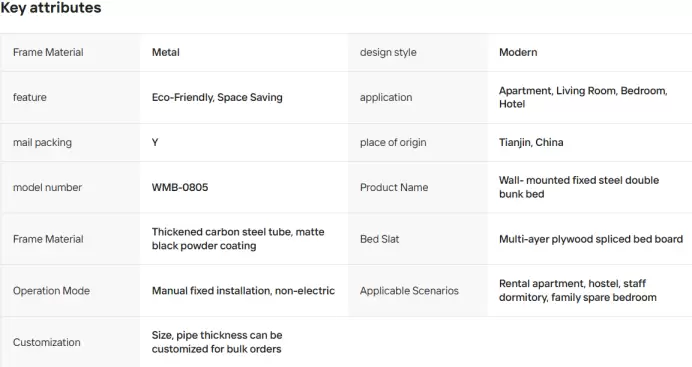692x367 pixels.
Task: Select Manual fixed installation, non-electric value
Action: pyautogui.click(x=243, y=291)
